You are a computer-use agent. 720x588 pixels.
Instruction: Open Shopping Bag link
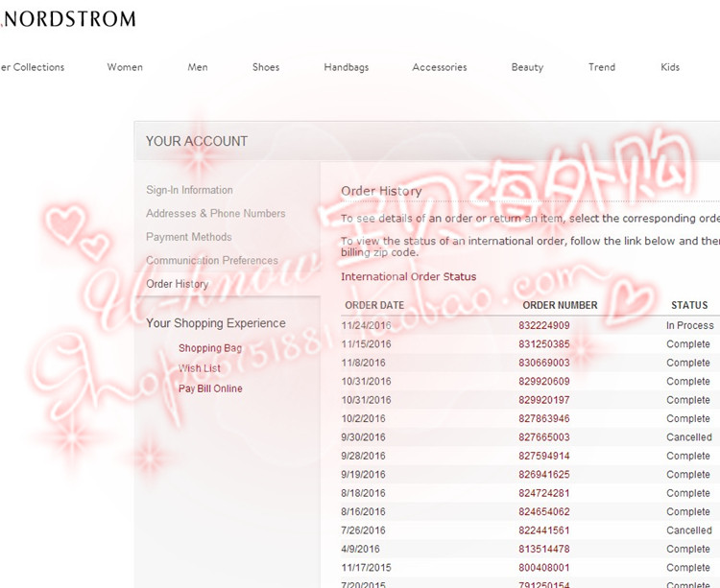pyautogui.click(x=210, y=348)
